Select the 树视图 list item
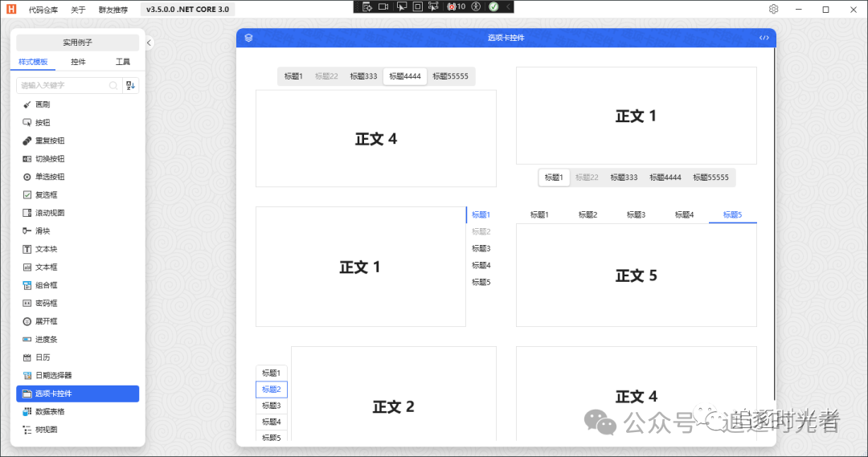 77,430
